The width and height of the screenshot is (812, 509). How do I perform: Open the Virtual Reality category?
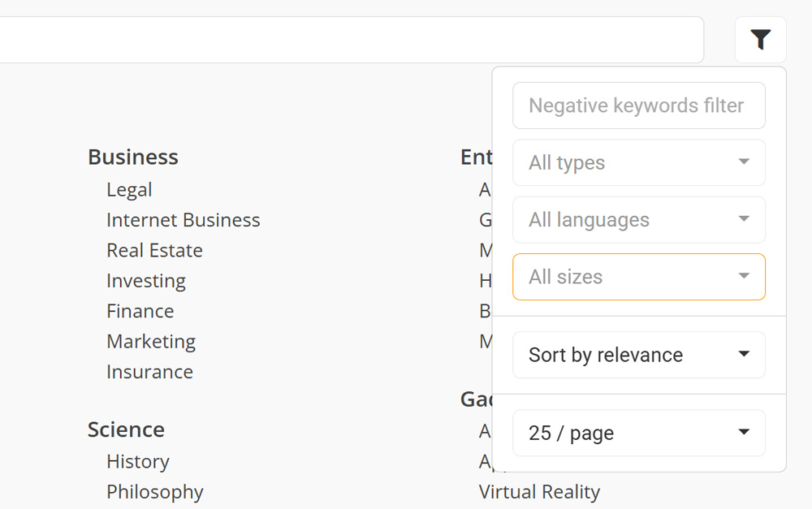539,492
